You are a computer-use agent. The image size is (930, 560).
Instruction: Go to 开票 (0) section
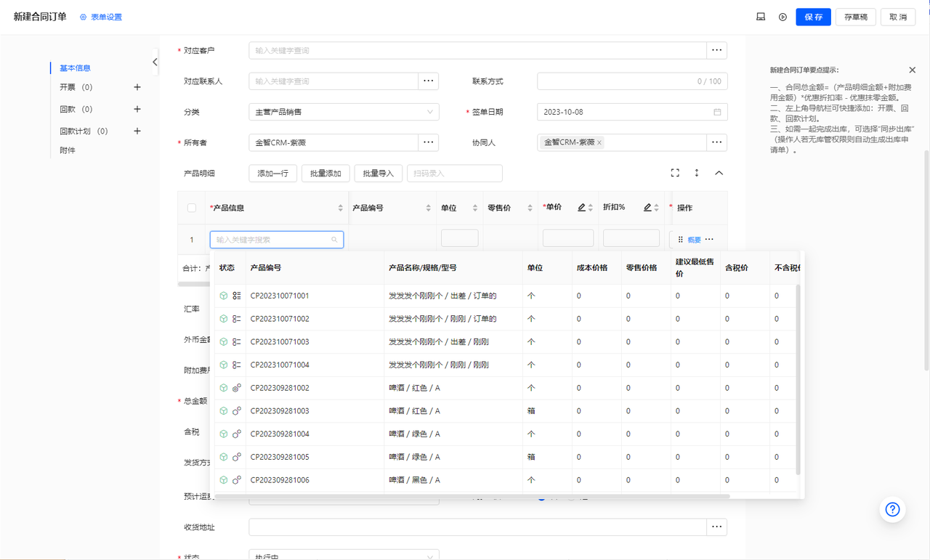click(x=76, y=87)
